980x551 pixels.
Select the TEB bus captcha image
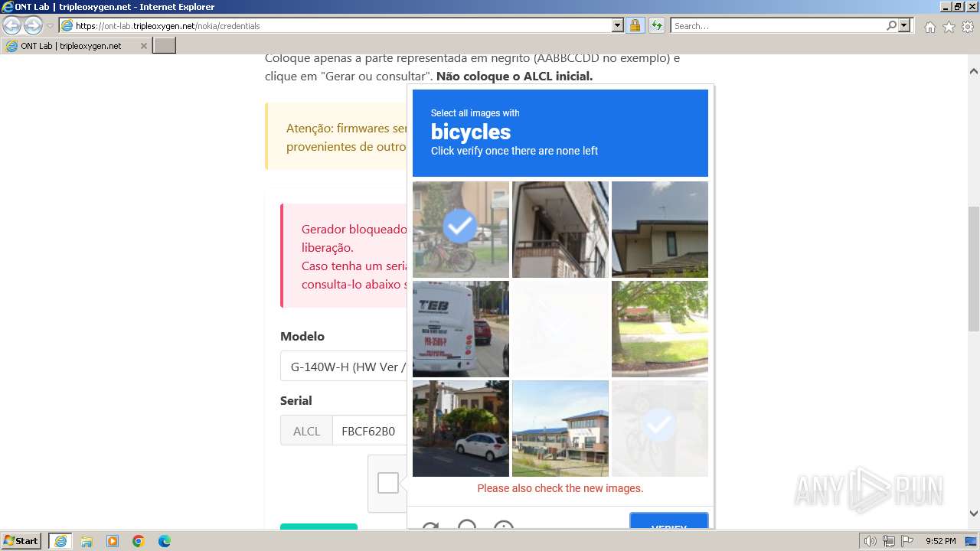coord(461,329)
